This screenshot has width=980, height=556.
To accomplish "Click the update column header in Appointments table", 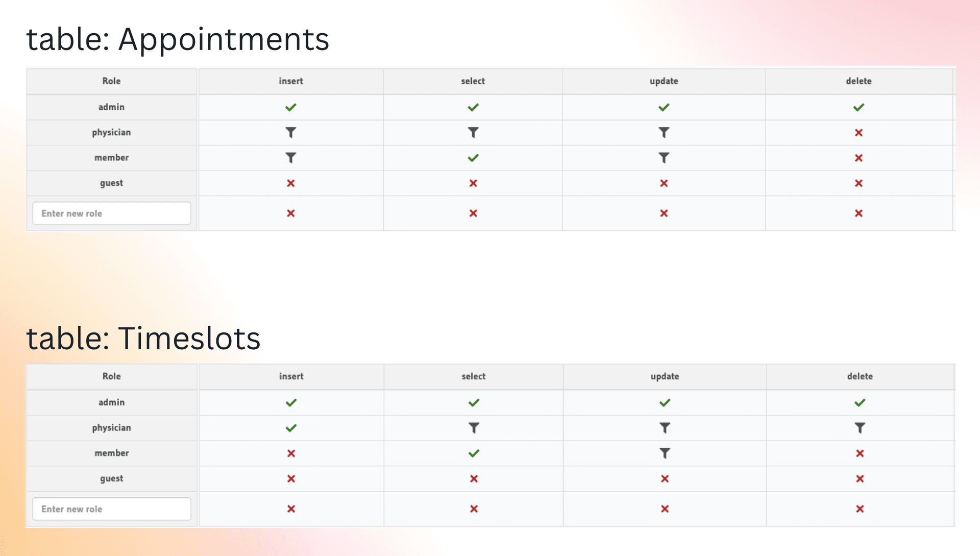I will (x=664, y=81).
